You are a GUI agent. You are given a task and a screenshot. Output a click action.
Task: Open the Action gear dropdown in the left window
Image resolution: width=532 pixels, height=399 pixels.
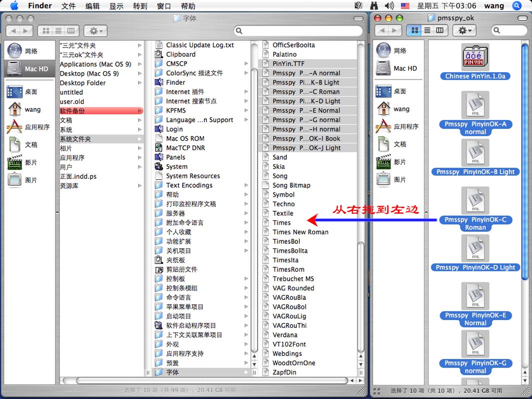[x=95, y=31]
